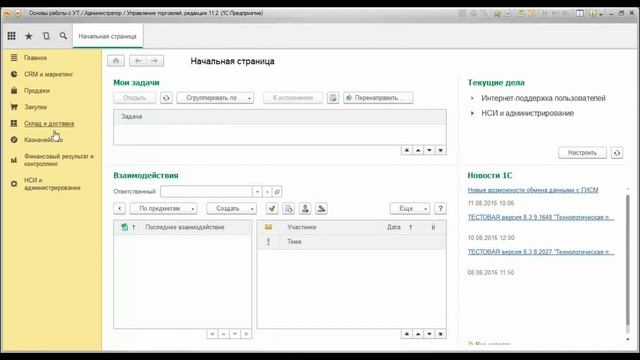Move up one row in tasks list
The width and height of the screenshot is (640, 360).
418,151
